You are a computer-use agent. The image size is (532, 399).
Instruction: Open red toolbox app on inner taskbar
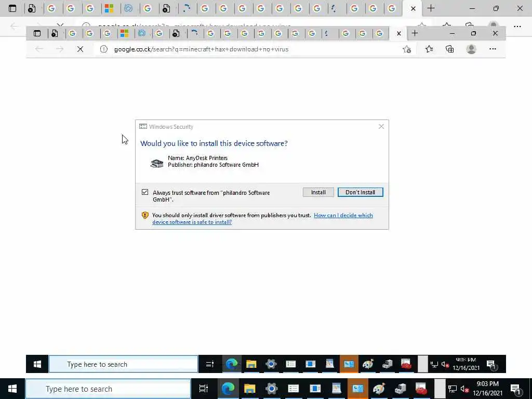coord(406,364)
